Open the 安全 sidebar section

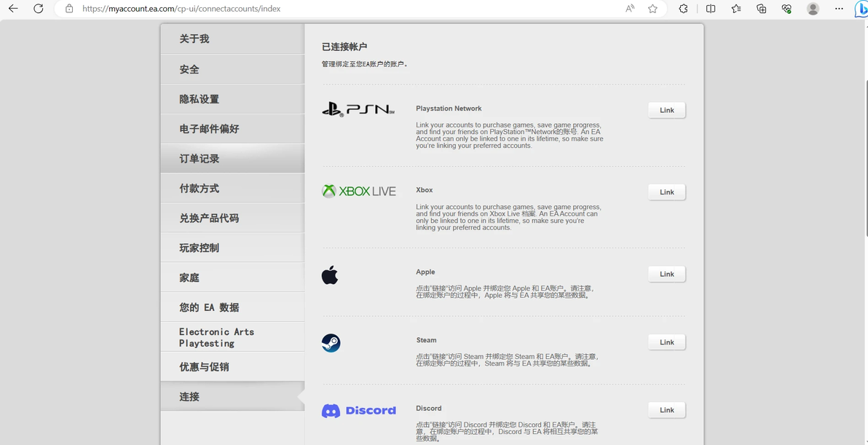[232, 69]
